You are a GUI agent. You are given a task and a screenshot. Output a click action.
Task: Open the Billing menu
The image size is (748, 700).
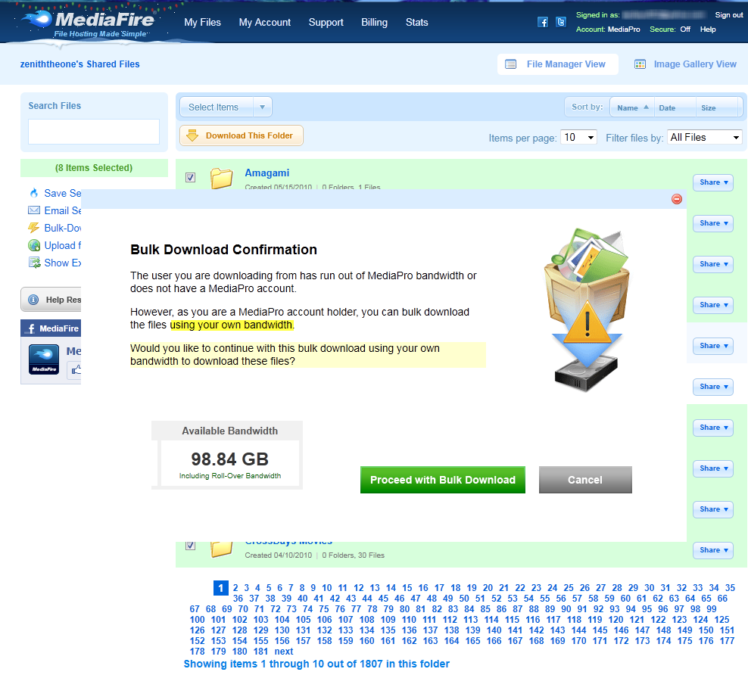tap(375, 23)
